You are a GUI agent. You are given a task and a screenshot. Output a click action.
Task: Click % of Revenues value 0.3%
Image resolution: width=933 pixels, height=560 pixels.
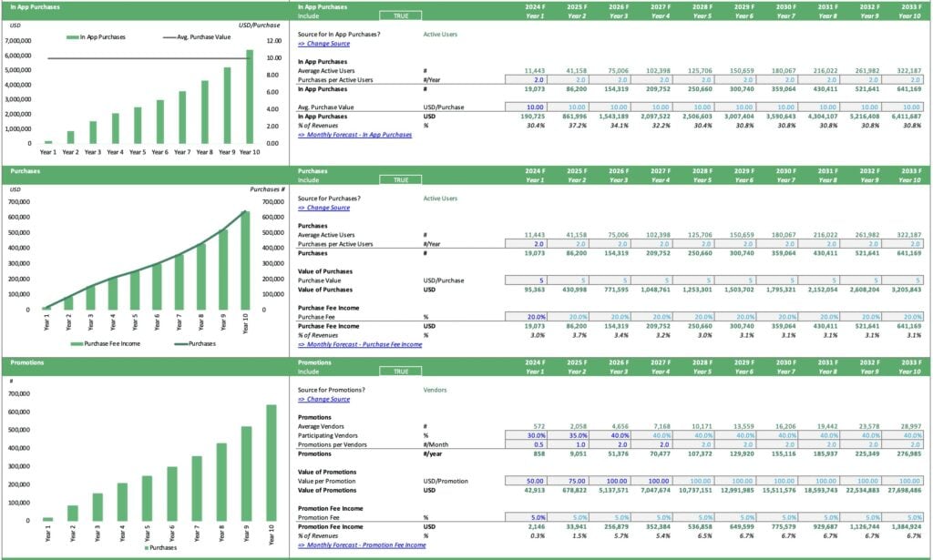tap(538, 535)
